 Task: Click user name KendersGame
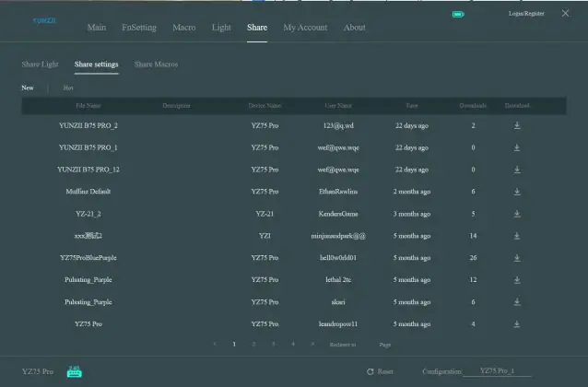pos(338,214)
